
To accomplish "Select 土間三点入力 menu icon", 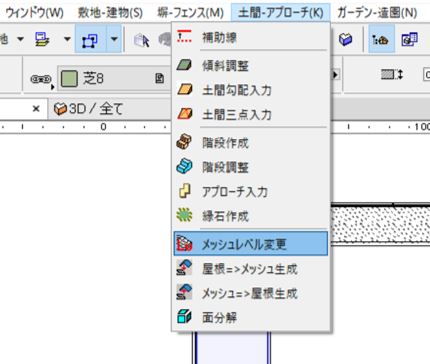I will pos(184,114).
